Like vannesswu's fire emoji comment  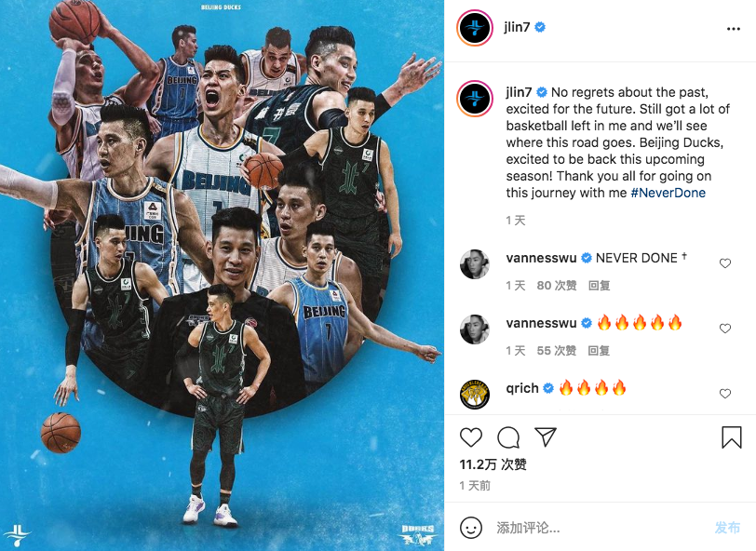click(725, 329)
